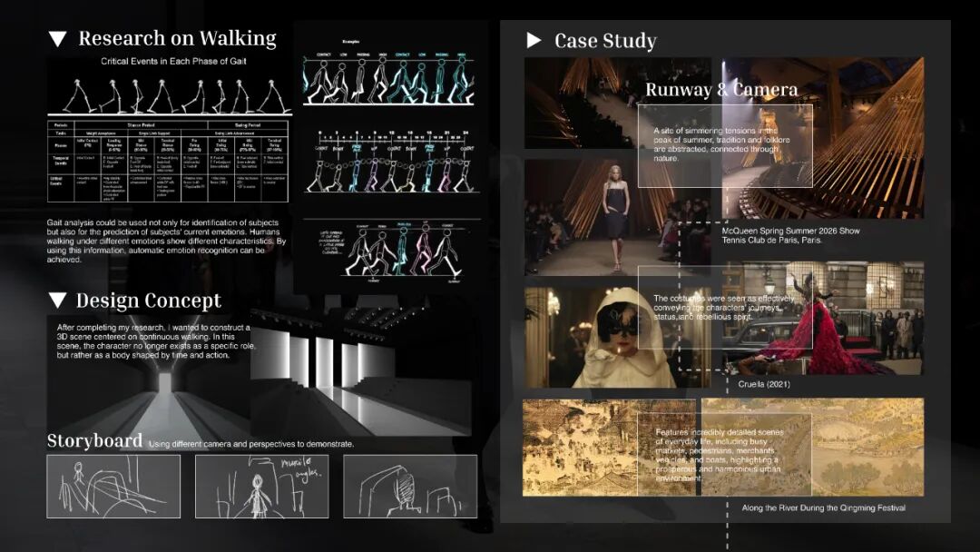
Task: Click the gait analysis paragraph text
Action: click(166, 241)
